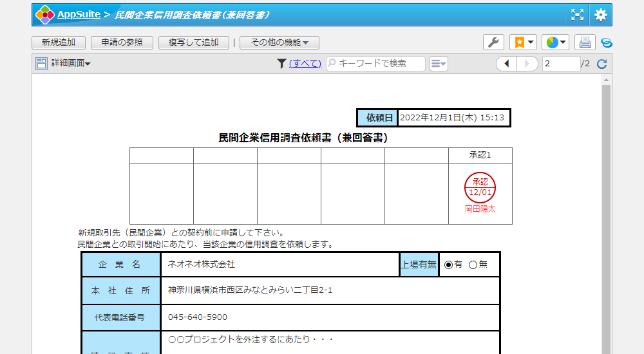This screenshot has width=644, height=354.
Task: Expand the 詳細画面 view dropdown
Action: pos(63,63)
